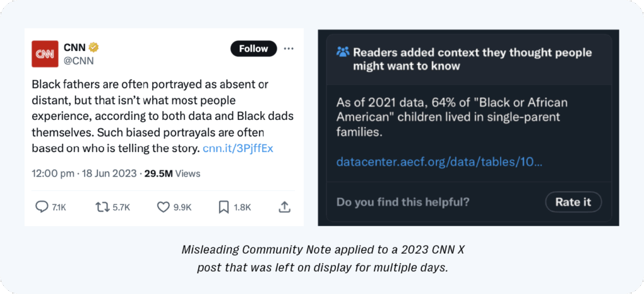Click the 7.1K replies count
Screen dimensions: 644x294
pos(59,207)
